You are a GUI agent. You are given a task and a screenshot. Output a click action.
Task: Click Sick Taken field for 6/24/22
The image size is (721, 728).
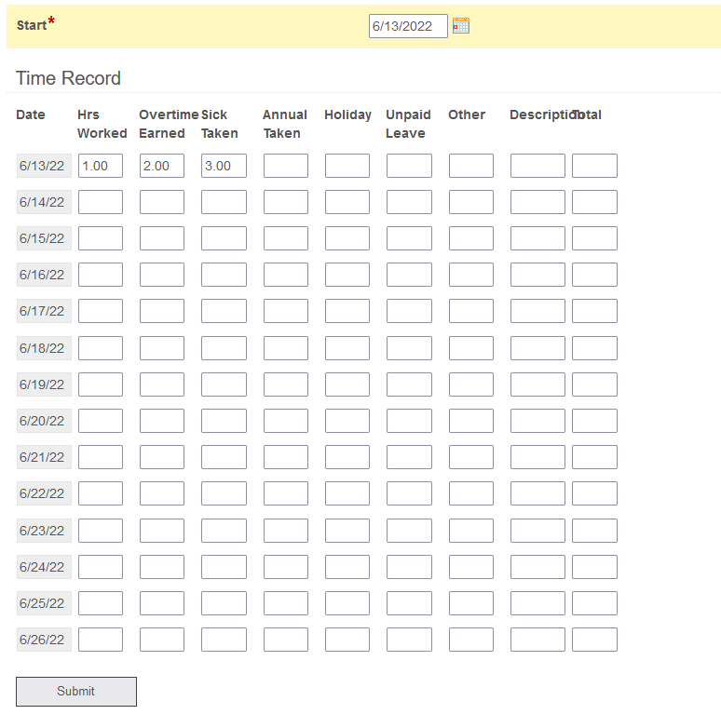[x=224, y=567]
